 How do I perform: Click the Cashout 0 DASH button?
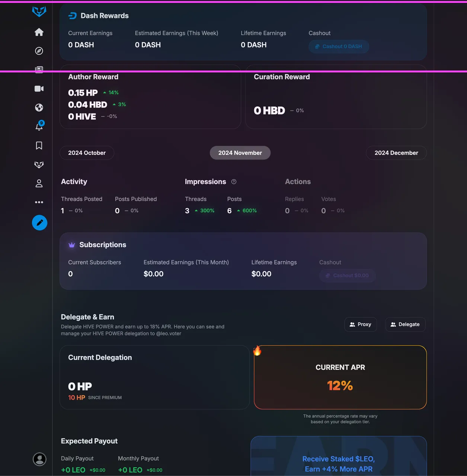coord(339,46)
